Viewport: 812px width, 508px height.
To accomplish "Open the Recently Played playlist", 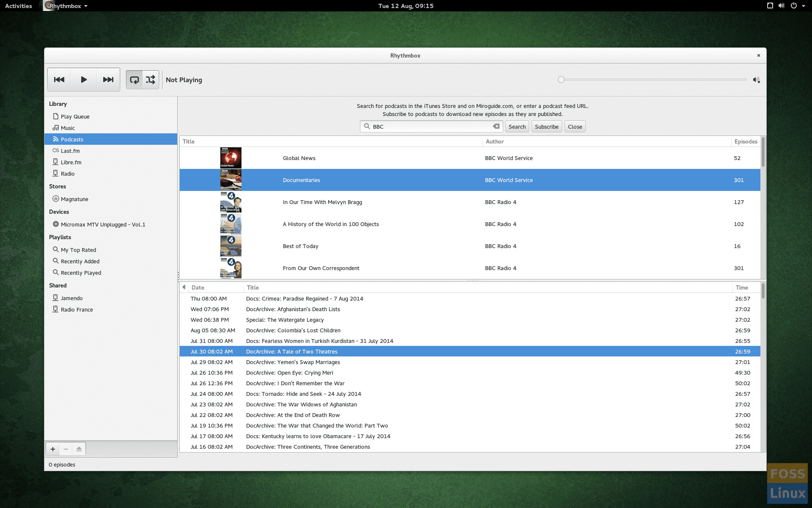I will click(111, 273).
